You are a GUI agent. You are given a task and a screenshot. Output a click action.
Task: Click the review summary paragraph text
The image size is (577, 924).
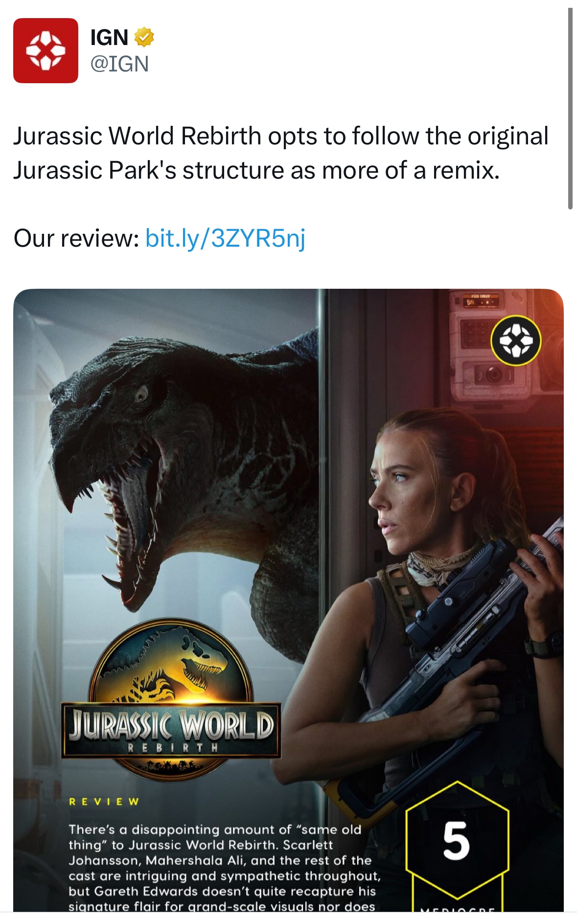coord(225,868)
